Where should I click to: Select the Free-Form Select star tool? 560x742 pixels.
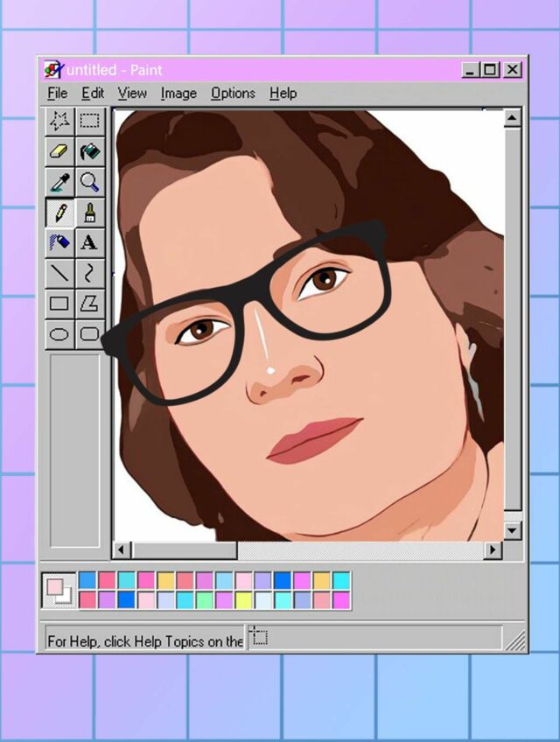click(59, 121)
